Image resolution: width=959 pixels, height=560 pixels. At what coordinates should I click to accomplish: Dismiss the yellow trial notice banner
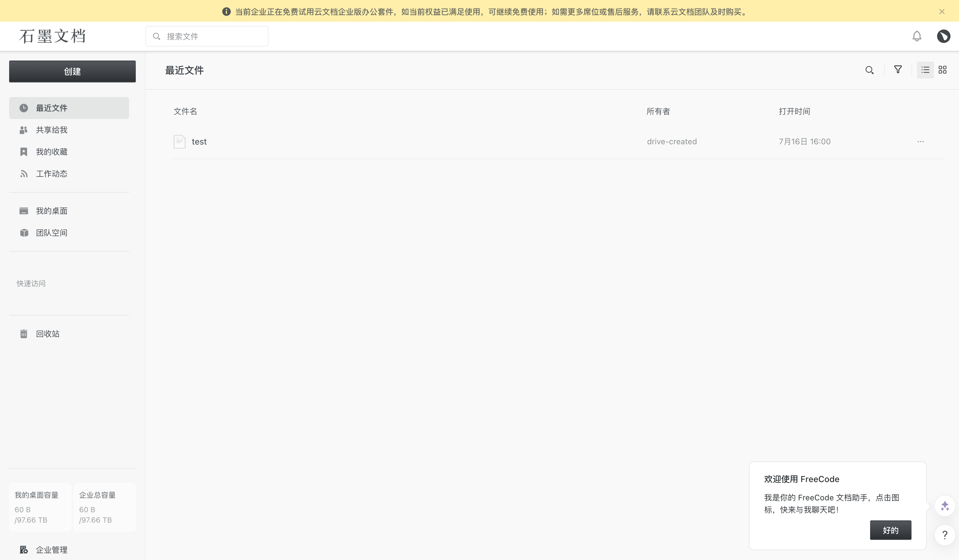(x=942, y=12)
